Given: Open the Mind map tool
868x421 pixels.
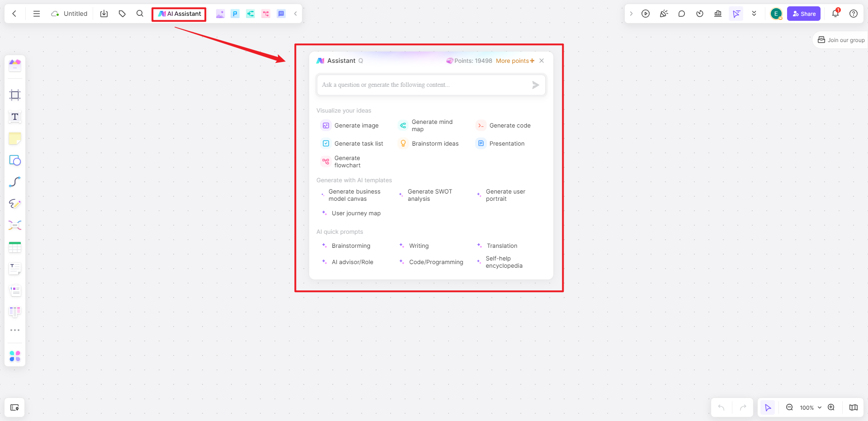Looking at the screenshot, I should click(15, 225).
